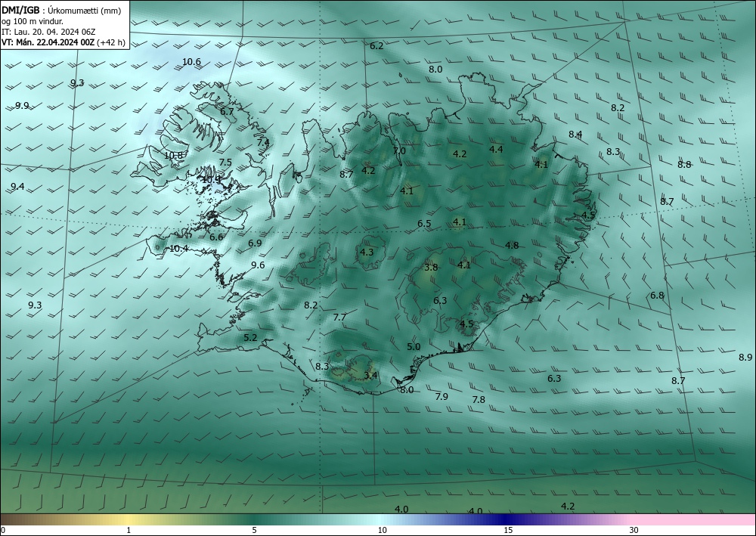Select the "IT: Lau. 20. 04. 2024 06Z" line
The height and width of the screenshot is (536, 756).
pos(48,32)
